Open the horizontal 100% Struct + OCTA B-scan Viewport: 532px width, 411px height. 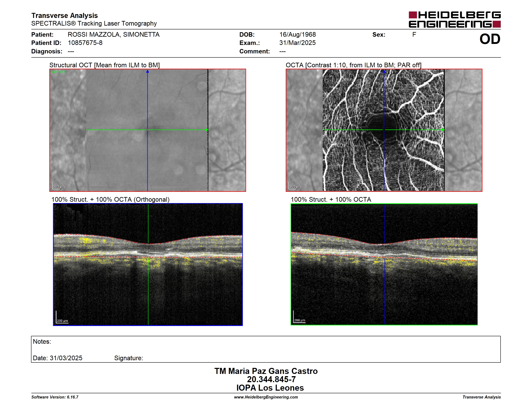[x=384, y=264]
